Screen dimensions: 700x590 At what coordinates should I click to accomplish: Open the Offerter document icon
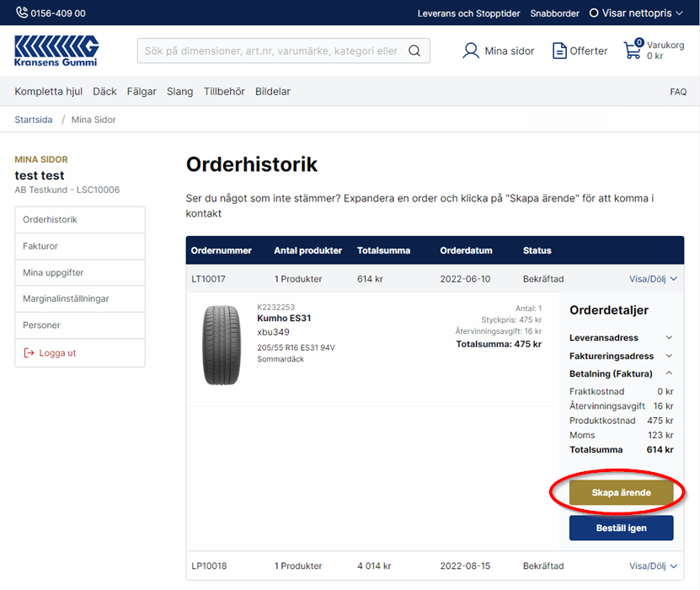click(x=559, y=51)
